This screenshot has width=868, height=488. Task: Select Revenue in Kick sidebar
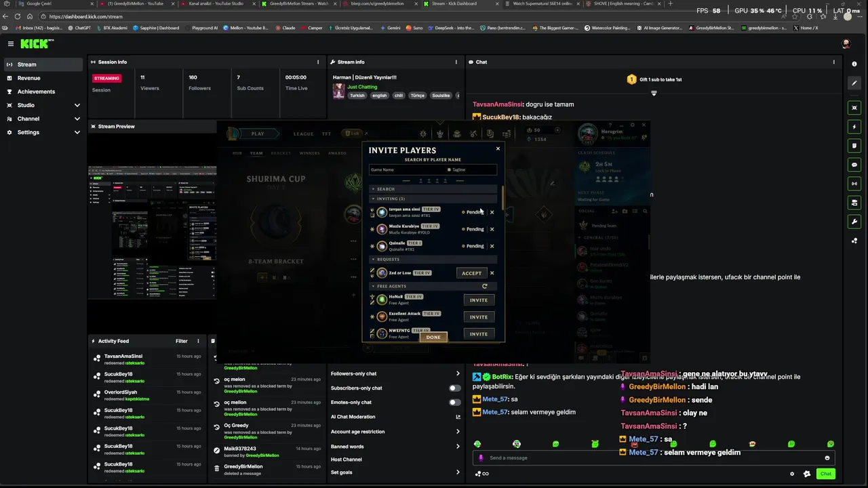(x=43, y=78)
